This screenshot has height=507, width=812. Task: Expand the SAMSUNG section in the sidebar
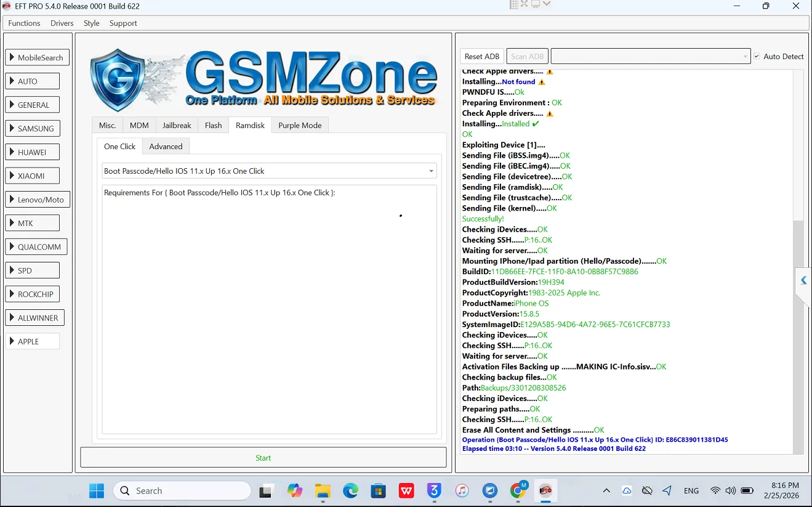[33, 129]
